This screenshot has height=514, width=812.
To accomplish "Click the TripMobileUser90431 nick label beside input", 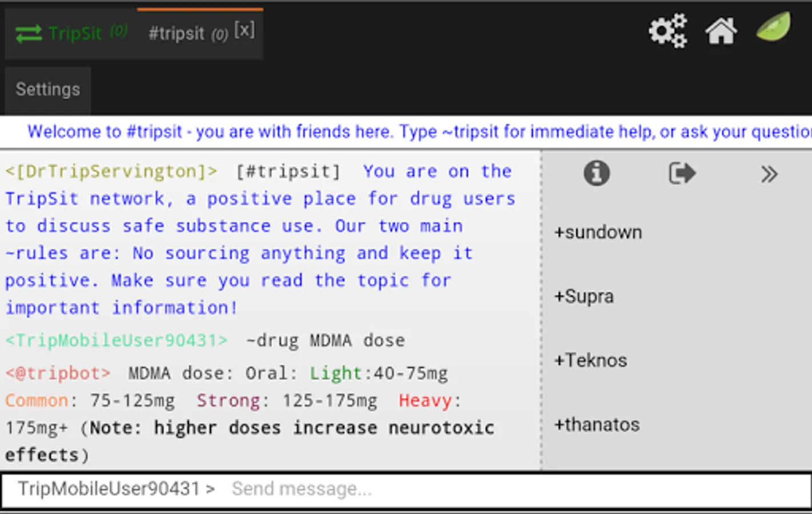I will [116, 489].
